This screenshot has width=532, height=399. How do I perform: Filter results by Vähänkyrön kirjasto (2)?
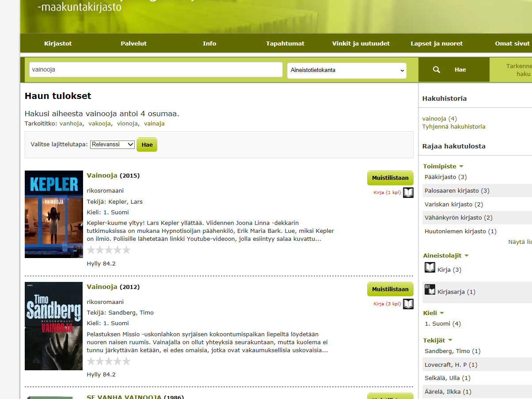pos(459,217)
